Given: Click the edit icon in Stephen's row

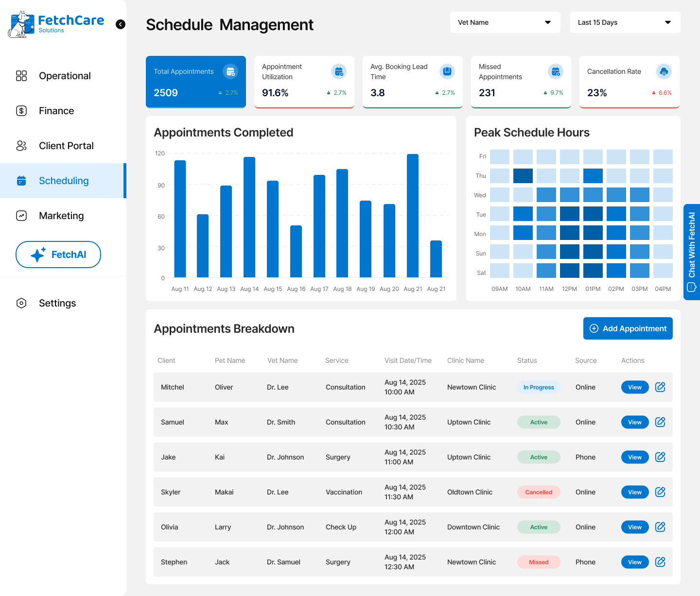Looking at the screenshot, I should click(660, 562).
